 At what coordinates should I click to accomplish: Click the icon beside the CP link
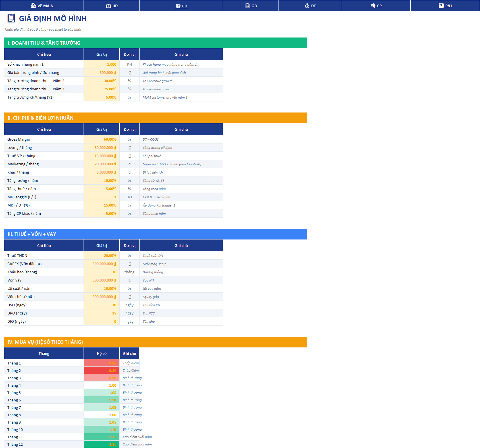(x=373, y=6)
